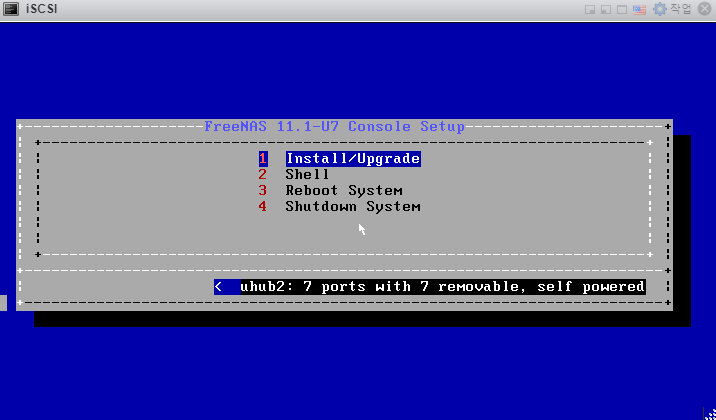Choose Reboot System option

[x=344, y=190]
